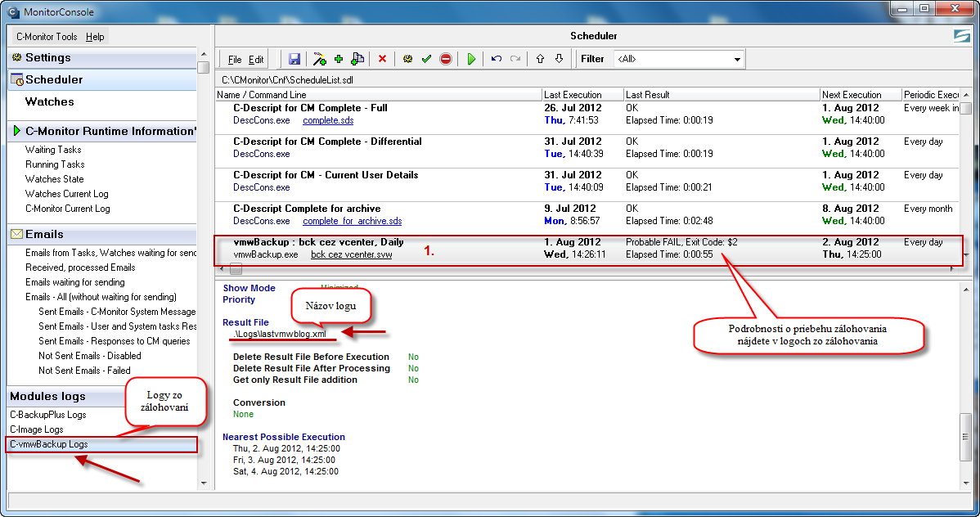Open the Edit menu
Screen dimensions: 980x517
(256, 60)
